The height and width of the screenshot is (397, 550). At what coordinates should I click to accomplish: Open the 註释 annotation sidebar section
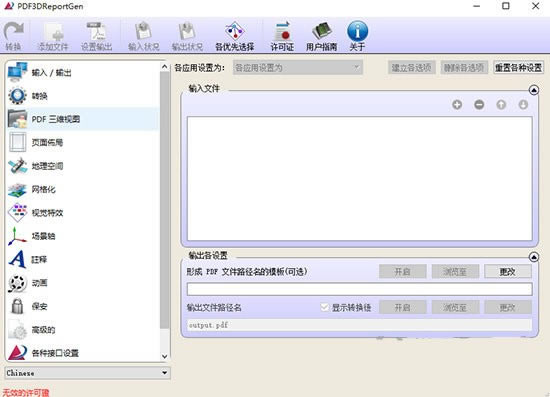(83, 260)
